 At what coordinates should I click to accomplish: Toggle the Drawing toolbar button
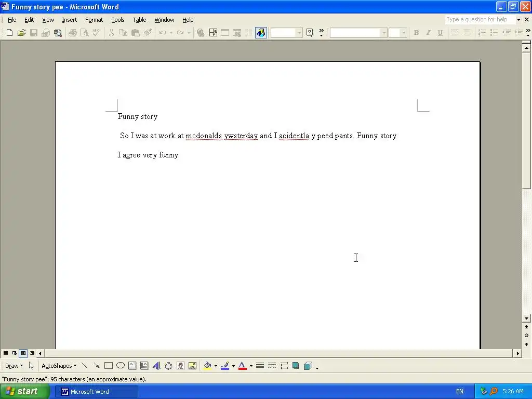pyautogui.click(x=261, y=33)
